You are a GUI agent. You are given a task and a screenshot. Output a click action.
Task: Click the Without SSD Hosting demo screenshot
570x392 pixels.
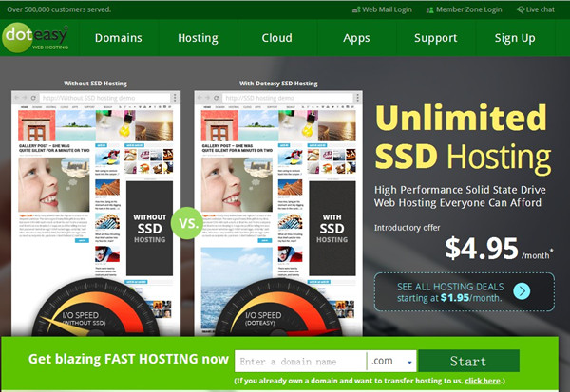(96, 213)
